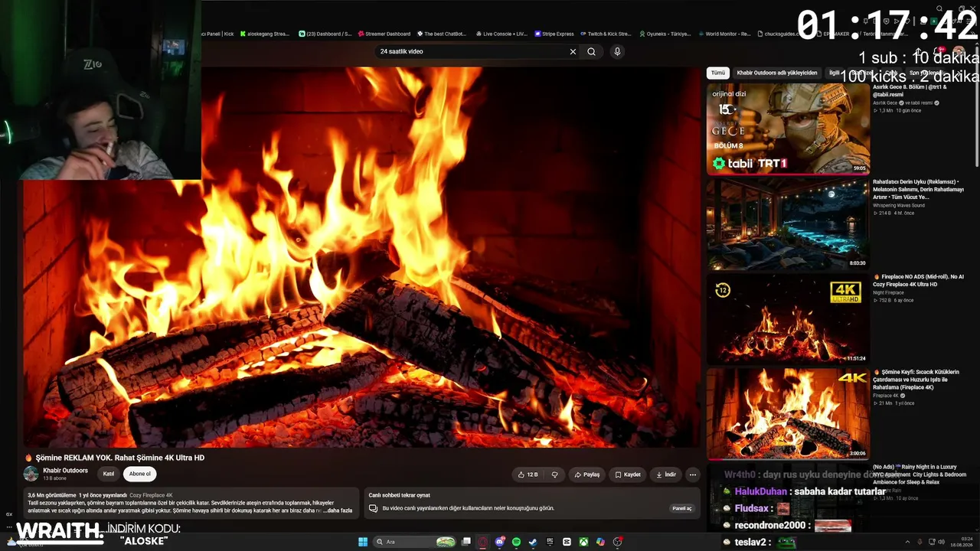Screen dimensions: 980x551
Task: Open the Xbox app from the taskbar
Action: tap(583, 542)
